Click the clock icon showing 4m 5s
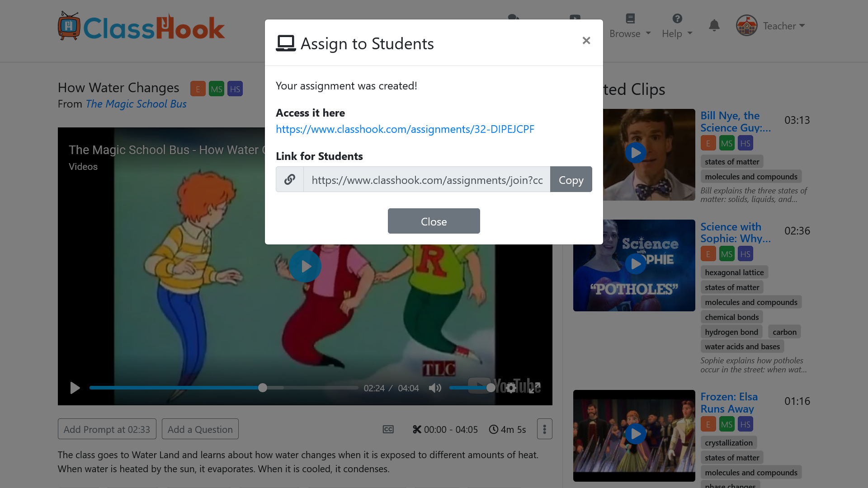868x488 pixels. (494, 429)
